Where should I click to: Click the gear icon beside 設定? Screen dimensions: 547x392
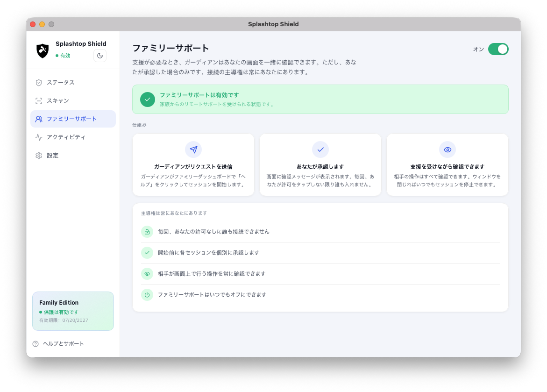point(39,155)
